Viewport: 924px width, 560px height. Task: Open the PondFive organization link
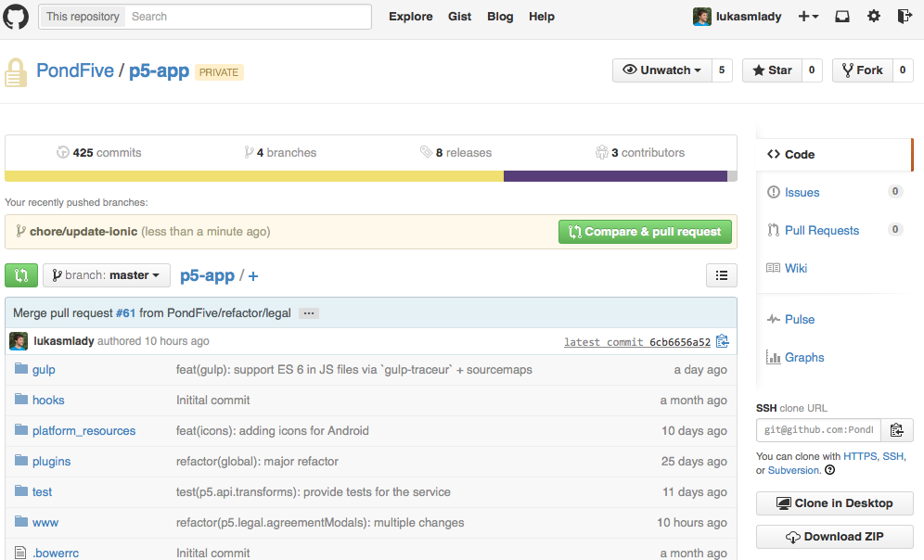pyautogui.click(x=75, y=70)
